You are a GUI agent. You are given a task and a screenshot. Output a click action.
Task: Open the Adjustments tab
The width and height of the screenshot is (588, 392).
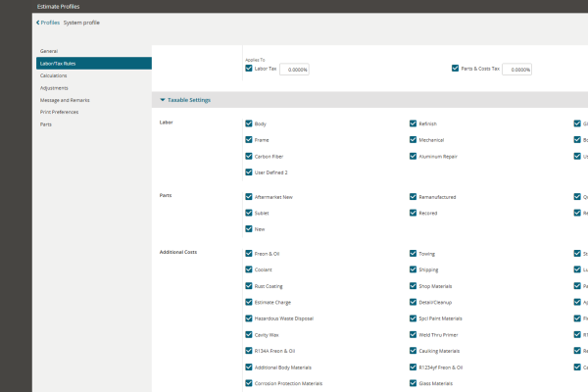pos(54,88)
